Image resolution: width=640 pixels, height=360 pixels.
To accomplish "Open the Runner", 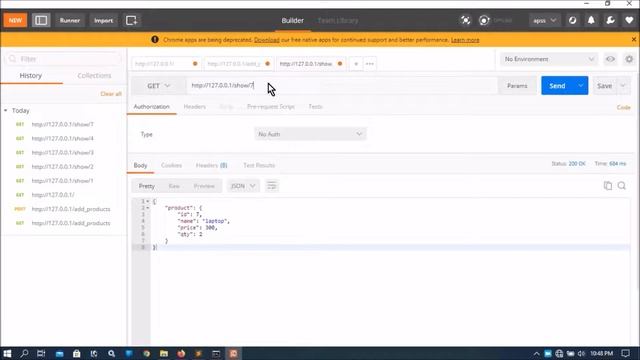I will click(70, 20).
